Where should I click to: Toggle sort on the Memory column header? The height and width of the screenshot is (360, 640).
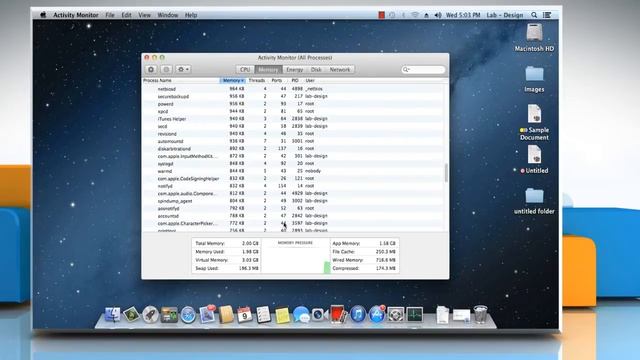coord(233,80)
